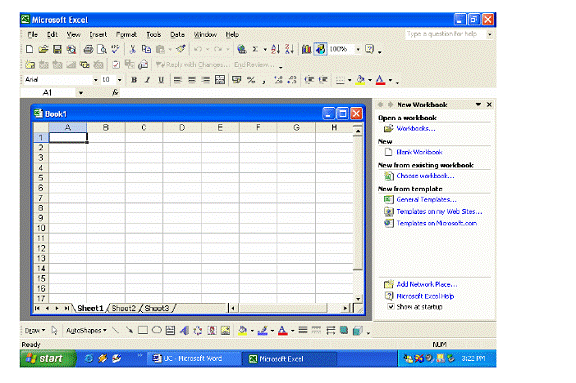Open the File menu
Viewport: 576px width, 383px height.
(x=32, y=35)
